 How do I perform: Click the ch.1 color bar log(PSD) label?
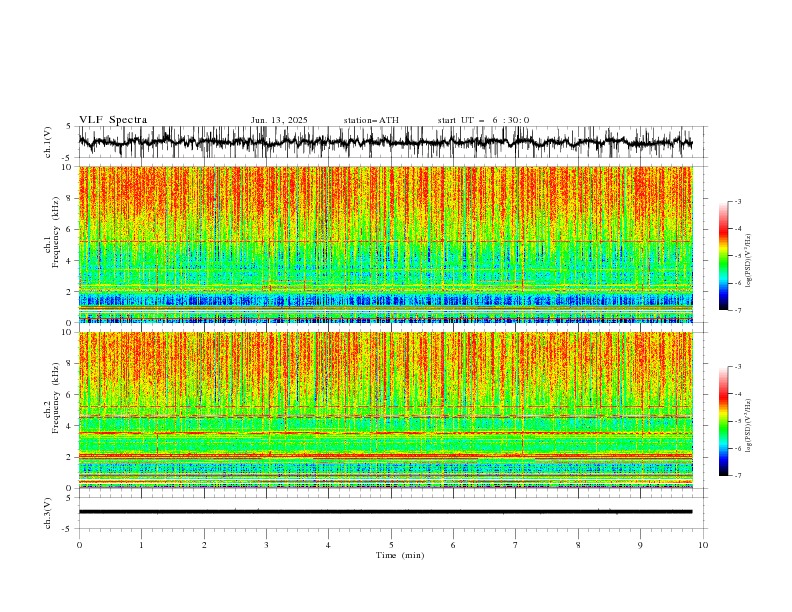pyautogui.click(x=748, y=261)
